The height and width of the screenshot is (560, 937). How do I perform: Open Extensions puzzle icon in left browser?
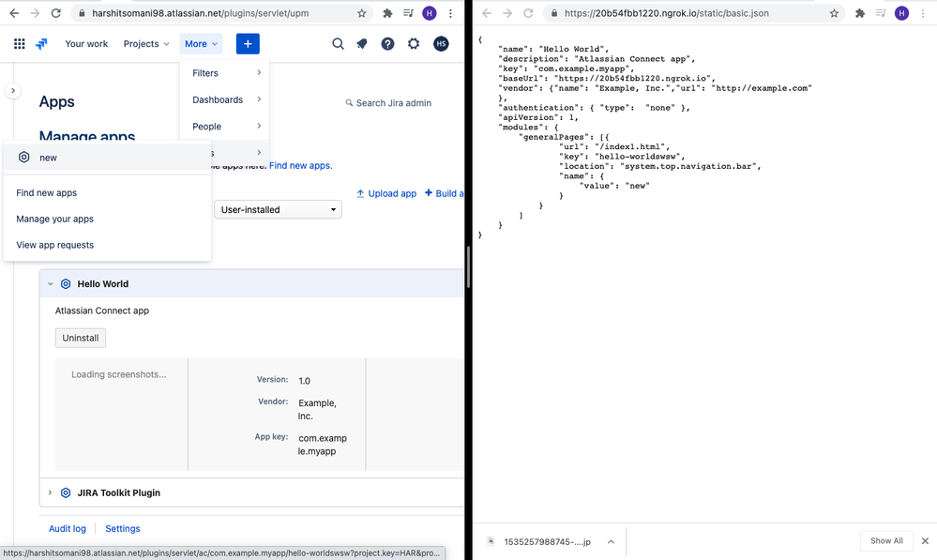coord(387,13)
